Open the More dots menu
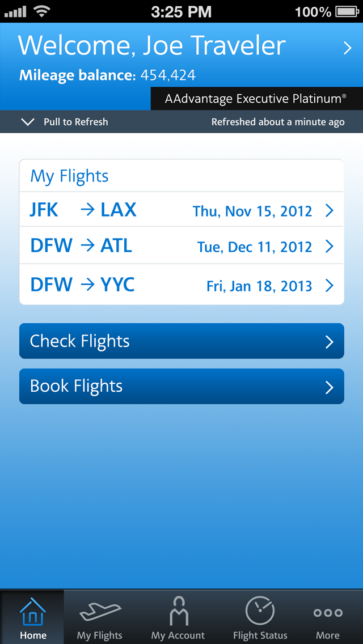The height and width of the screenshot is (644, 363). tap(328, 613)
